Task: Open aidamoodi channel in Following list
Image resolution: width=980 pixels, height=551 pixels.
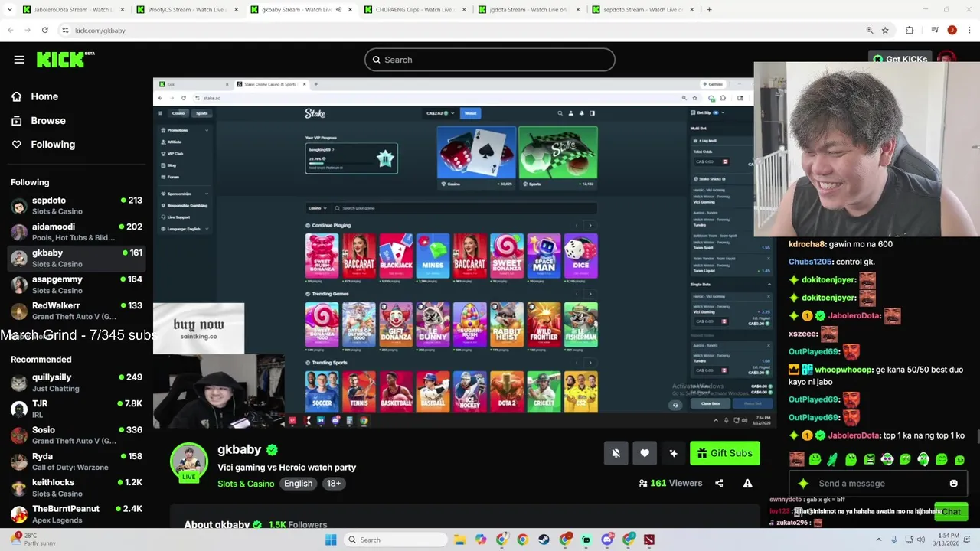Action: click(x=77, y=232)
